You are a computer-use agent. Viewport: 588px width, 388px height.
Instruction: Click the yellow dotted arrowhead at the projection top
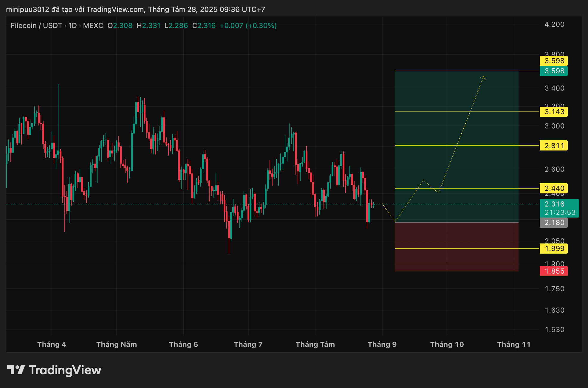tap(483, 77)
